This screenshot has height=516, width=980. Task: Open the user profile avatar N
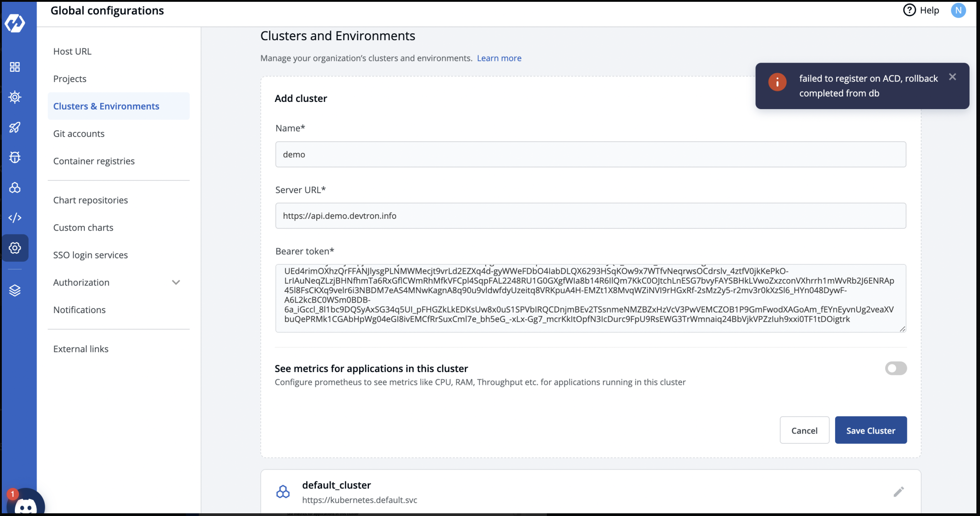pos(958,10)
